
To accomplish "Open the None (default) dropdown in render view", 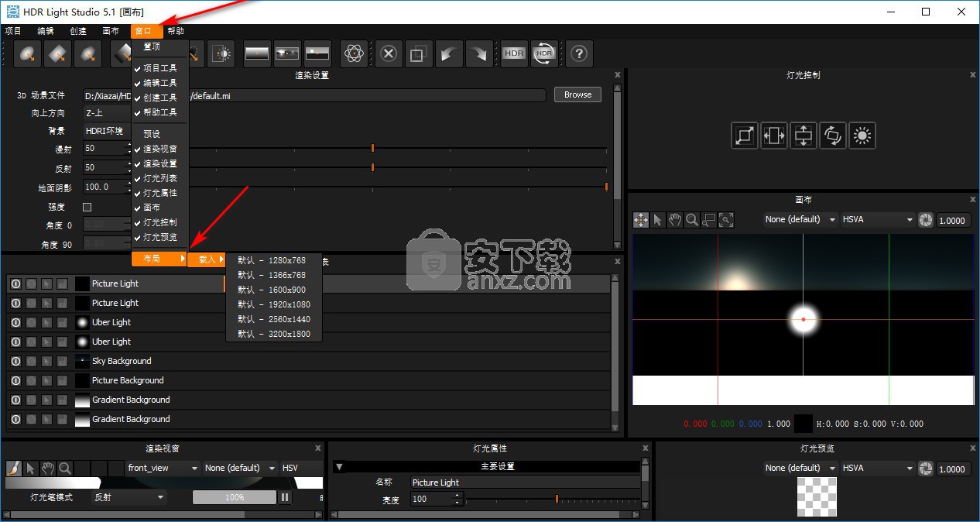I will [240, 468].
